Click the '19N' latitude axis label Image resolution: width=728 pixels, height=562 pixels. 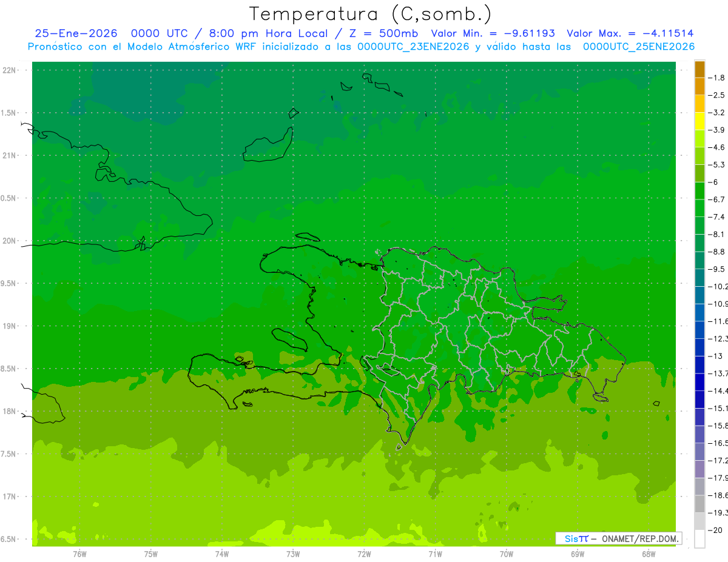9,326
